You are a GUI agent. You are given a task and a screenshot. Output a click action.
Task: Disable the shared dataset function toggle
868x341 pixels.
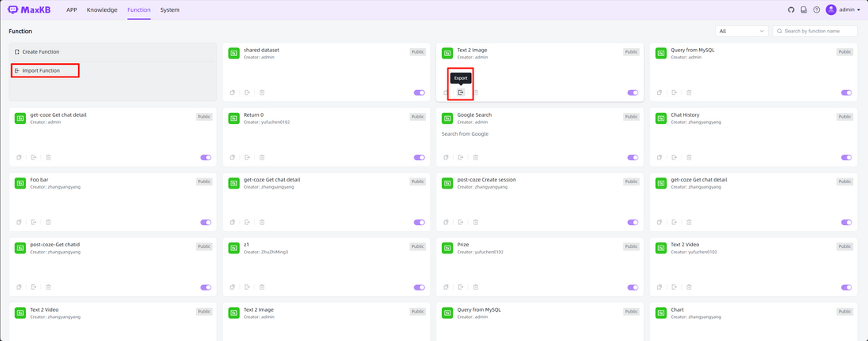coord(419,92)
